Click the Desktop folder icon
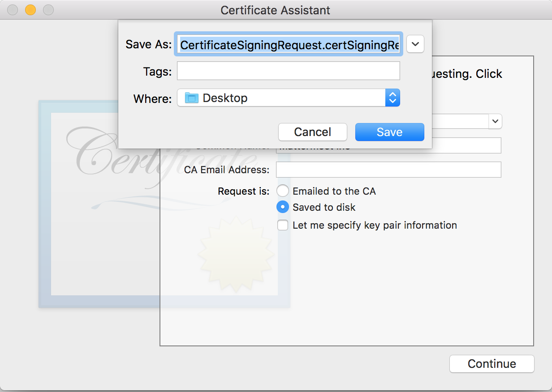The height and width of the screenshot is (392, 552). (x=192, y=98)
